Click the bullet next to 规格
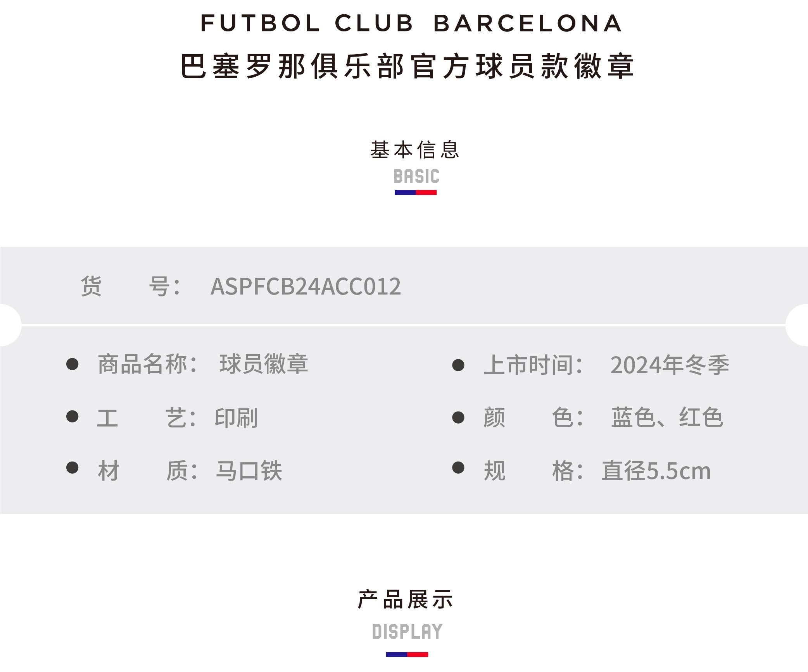The image size is (808, 672). click(x=458, y=467)
